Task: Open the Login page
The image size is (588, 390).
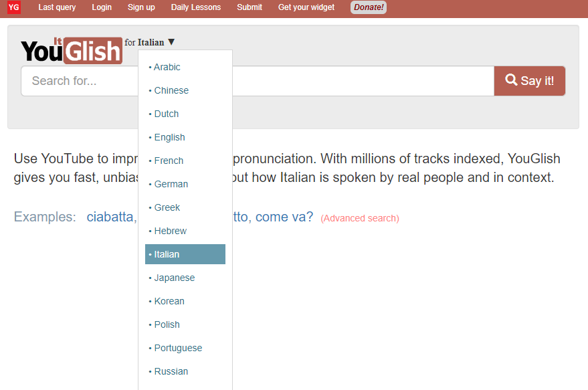Action: coord(102,7)
